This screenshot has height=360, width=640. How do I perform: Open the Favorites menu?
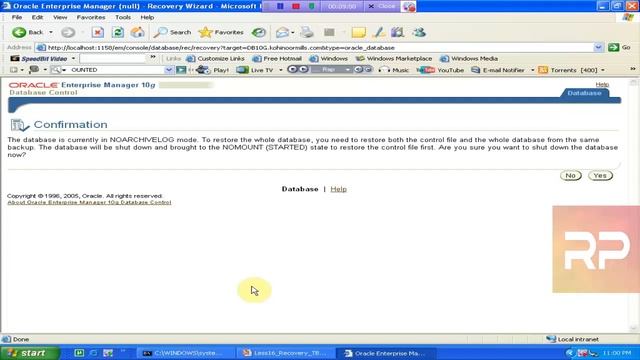coord(91,17)
